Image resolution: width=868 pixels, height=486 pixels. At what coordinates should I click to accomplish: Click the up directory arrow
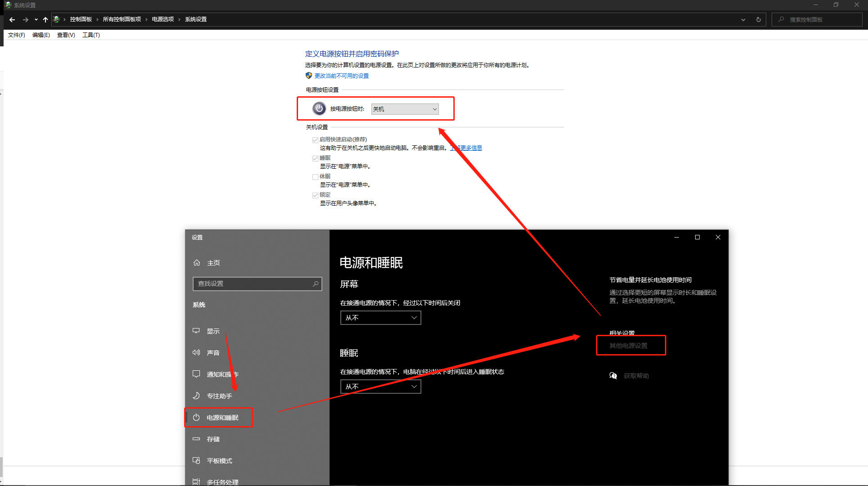click(x=45, y=19)
